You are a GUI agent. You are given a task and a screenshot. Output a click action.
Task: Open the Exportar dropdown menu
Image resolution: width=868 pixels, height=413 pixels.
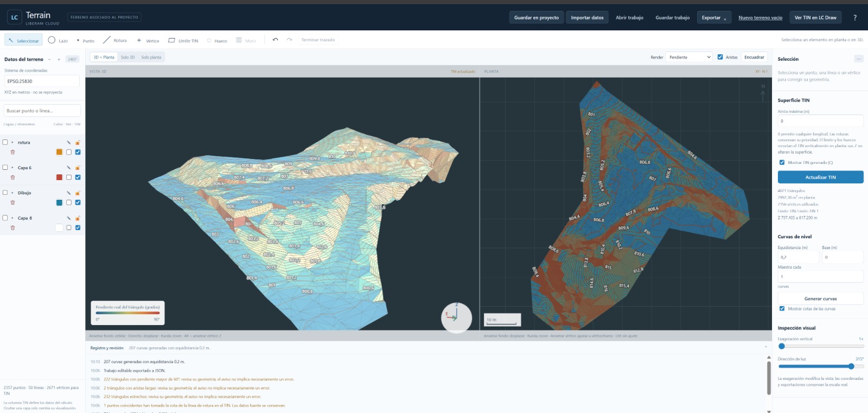(714, 17)
